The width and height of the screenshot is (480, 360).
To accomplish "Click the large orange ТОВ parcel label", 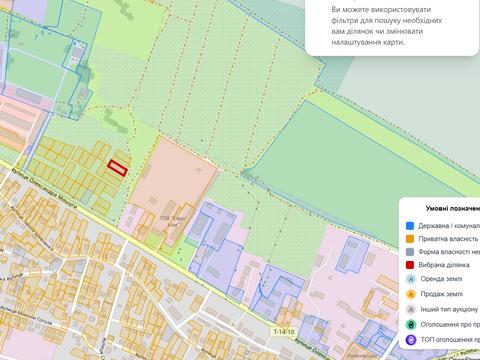I will pyautogui.click(x=172, y=221).
